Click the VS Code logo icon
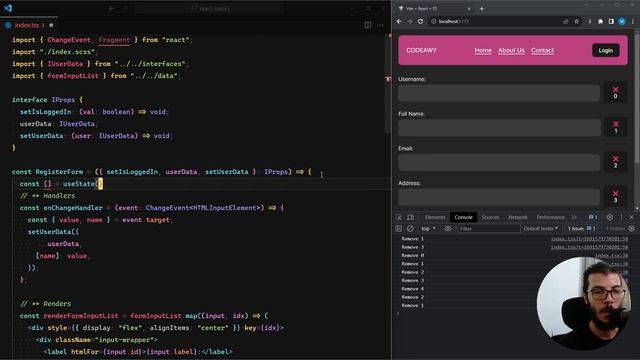 click(x=8, y=8)
